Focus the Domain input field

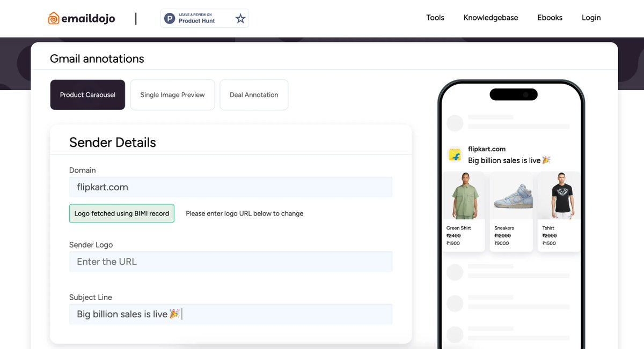(231, 187)
